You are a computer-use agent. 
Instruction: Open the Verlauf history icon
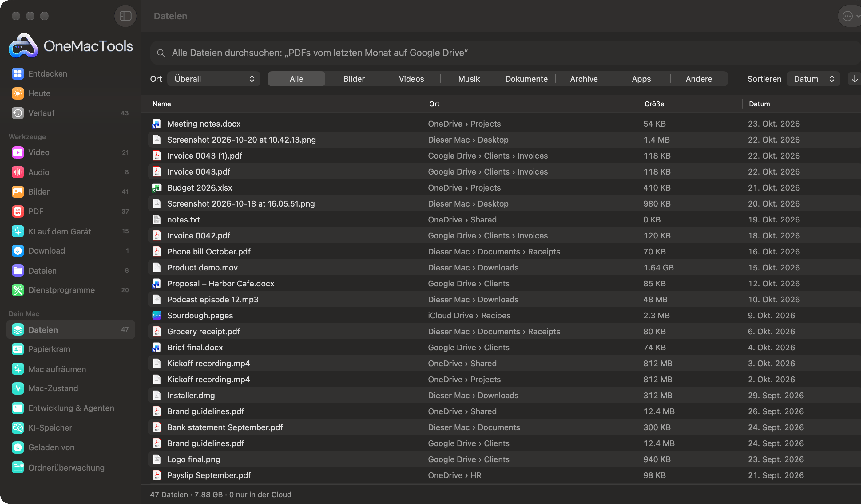18,113
